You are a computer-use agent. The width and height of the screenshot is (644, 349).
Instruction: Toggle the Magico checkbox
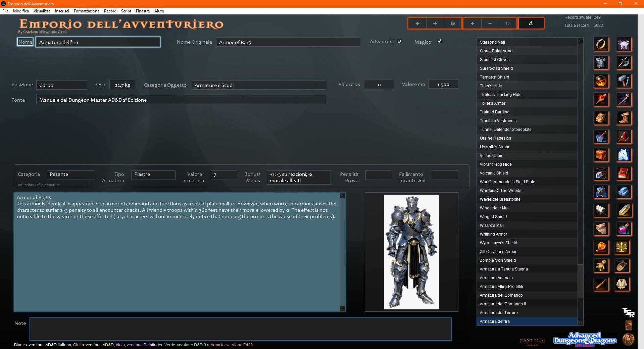click(439, 41)
